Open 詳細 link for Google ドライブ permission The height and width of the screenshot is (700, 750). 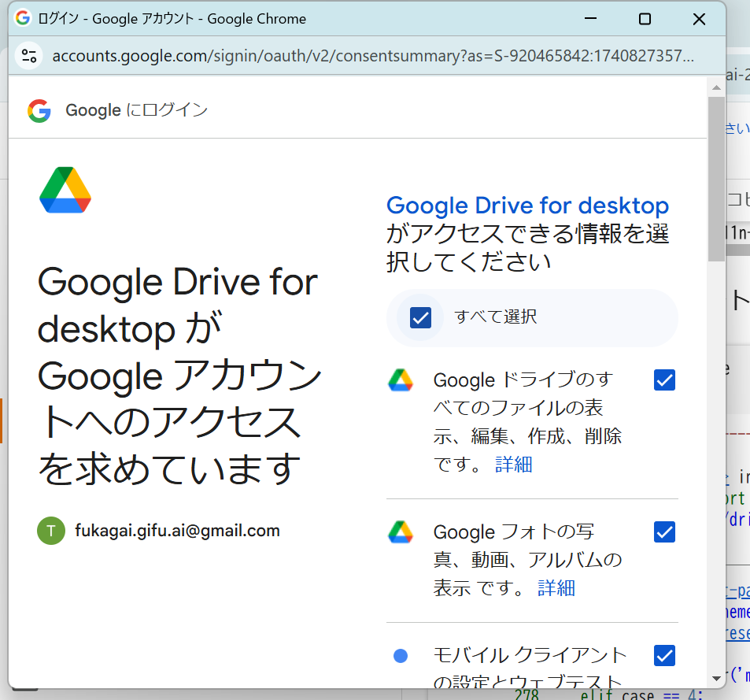pyautogui.click(x=514, y=464)
